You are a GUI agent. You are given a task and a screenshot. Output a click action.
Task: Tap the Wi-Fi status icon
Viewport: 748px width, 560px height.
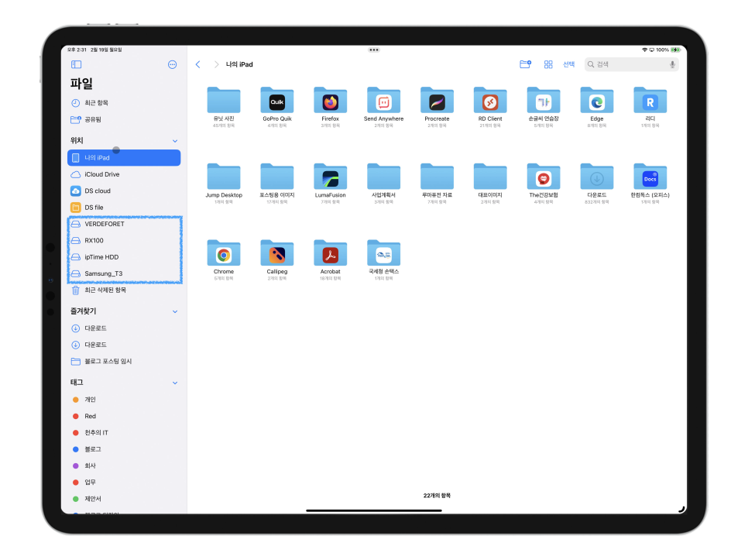click(644, 50)
